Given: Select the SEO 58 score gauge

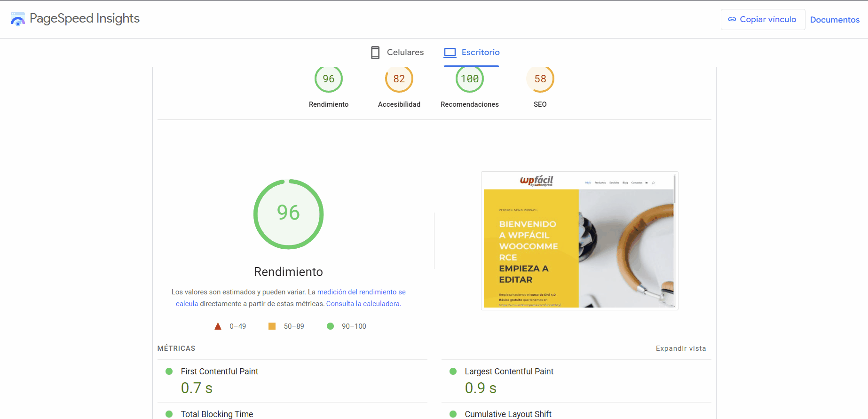Looking at the screenshot, I should click(x=540, y=79).
